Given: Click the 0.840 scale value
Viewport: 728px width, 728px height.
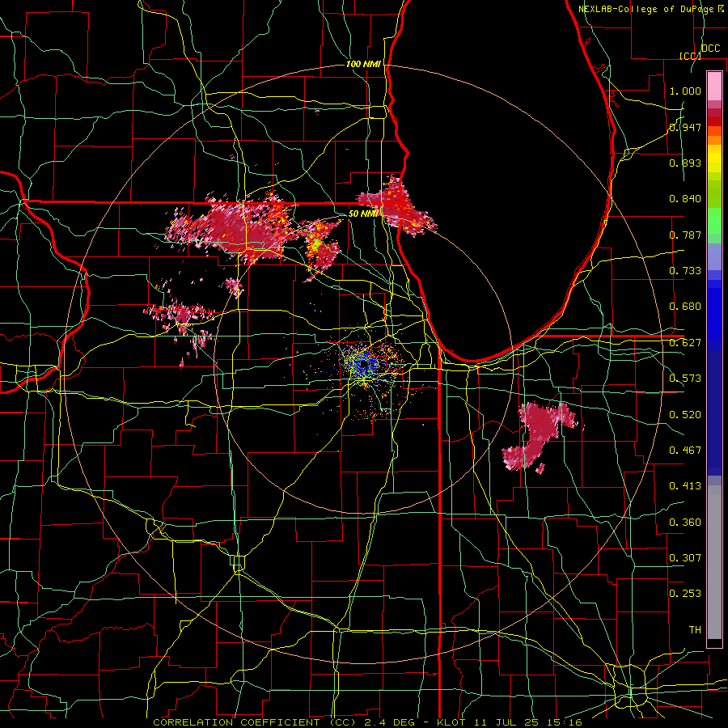Looking at the screenshot, I should [x=685, y=199].
